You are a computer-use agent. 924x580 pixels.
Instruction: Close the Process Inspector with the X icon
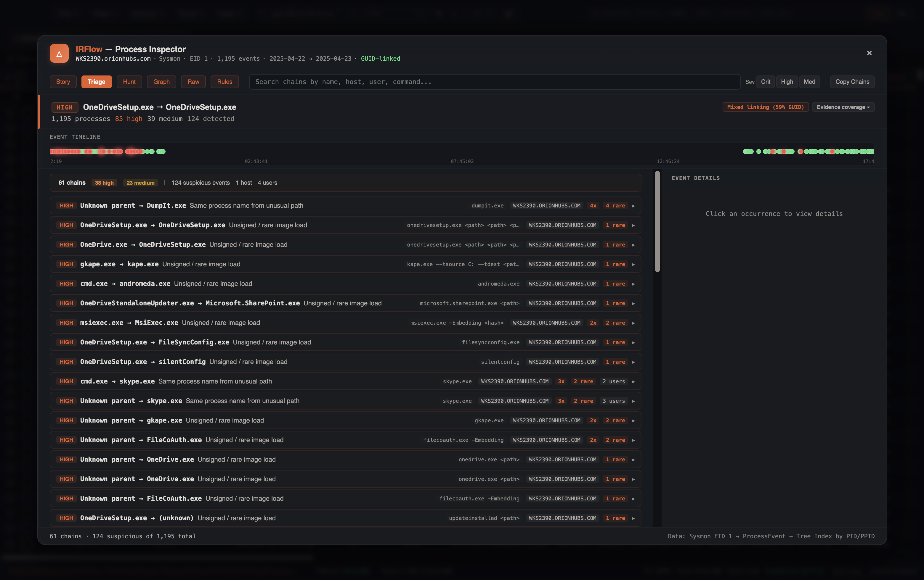(869, 53)
